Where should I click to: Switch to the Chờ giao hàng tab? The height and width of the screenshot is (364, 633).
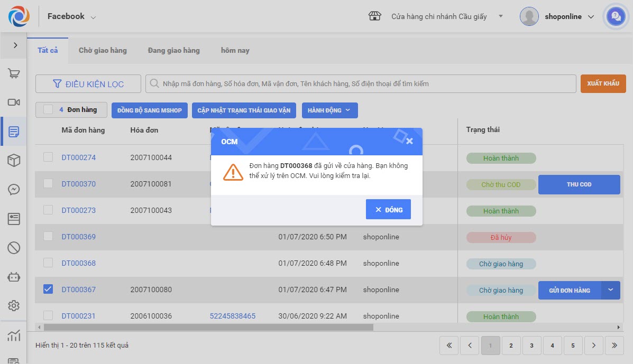coord(103,51)
